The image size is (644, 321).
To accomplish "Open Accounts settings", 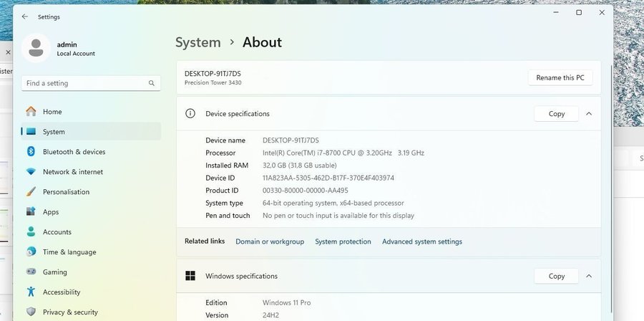I will pos(57,232).
